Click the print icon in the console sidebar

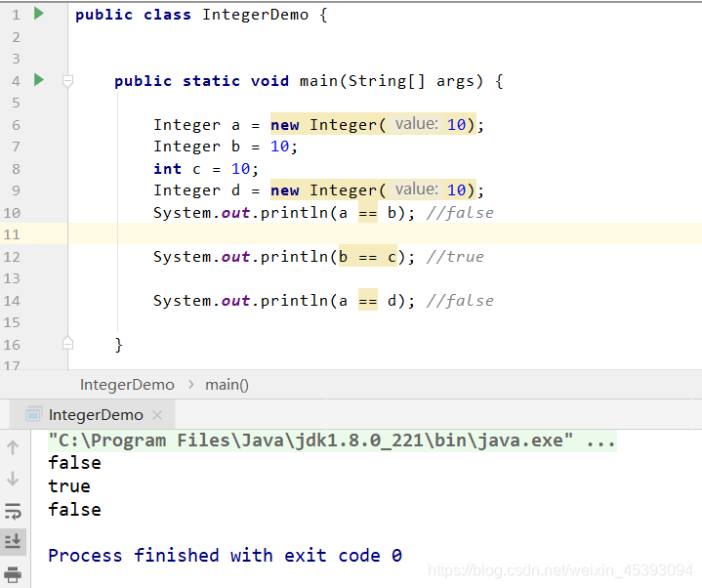pyautogui.click(x=13, y=574)
